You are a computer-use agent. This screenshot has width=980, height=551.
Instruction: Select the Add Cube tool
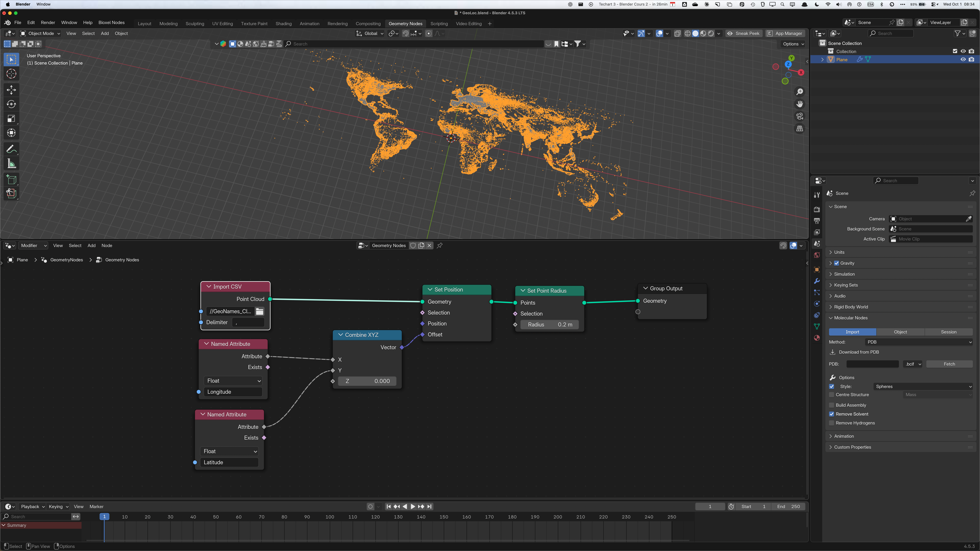[11, 179]
